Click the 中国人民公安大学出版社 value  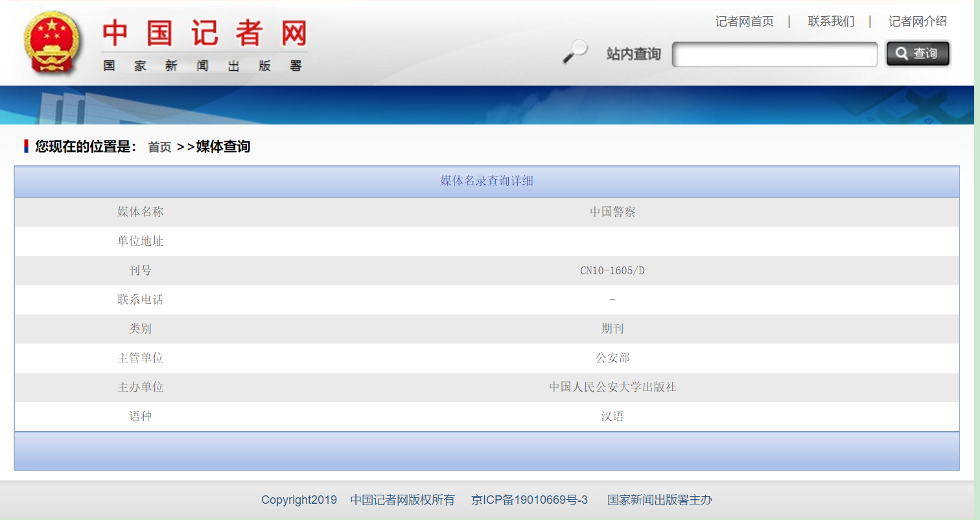(612, 387)
